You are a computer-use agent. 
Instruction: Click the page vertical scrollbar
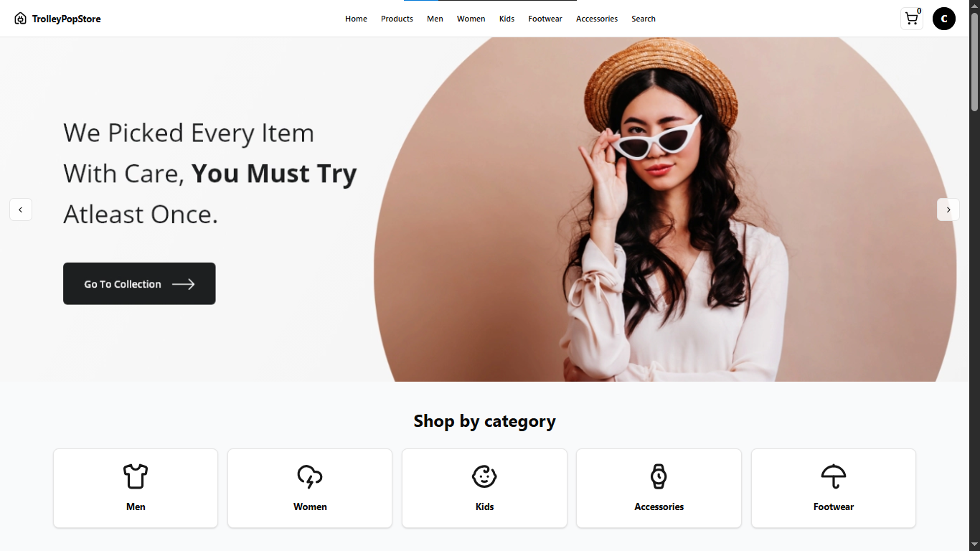974,275
